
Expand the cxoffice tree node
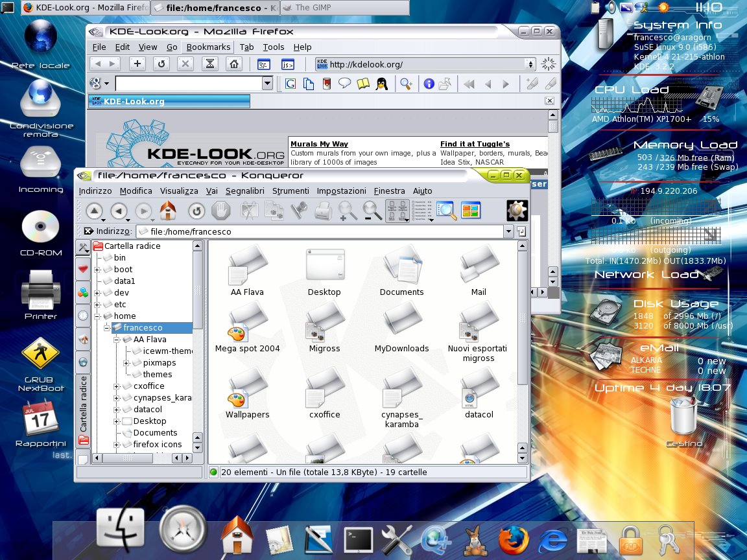[x=117, y=386]
